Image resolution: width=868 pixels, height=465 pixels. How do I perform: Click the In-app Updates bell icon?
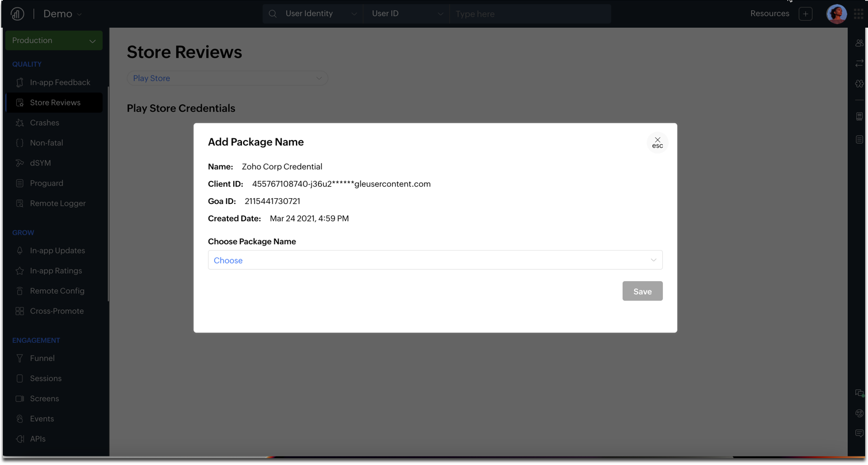coord(20,251)
